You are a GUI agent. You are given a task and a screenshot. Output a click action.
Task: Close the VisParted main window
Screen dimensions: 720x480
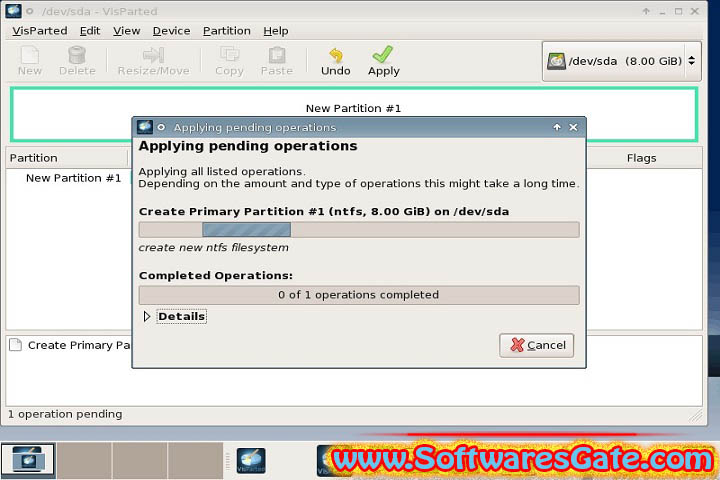[695, 11]
